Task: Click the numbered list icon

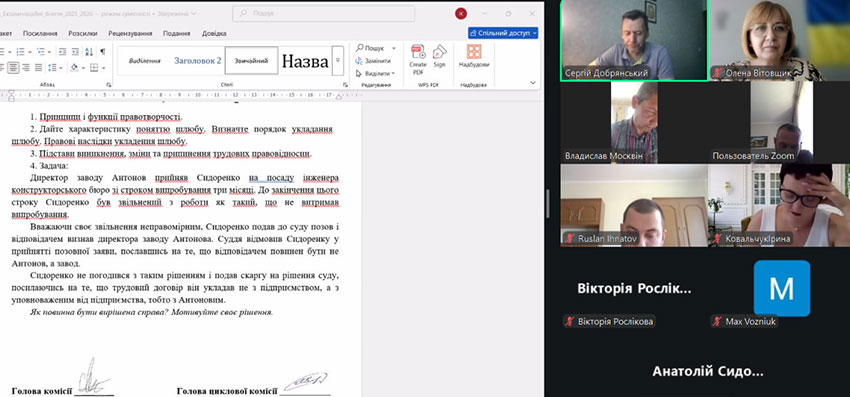Action: point(20,52)
